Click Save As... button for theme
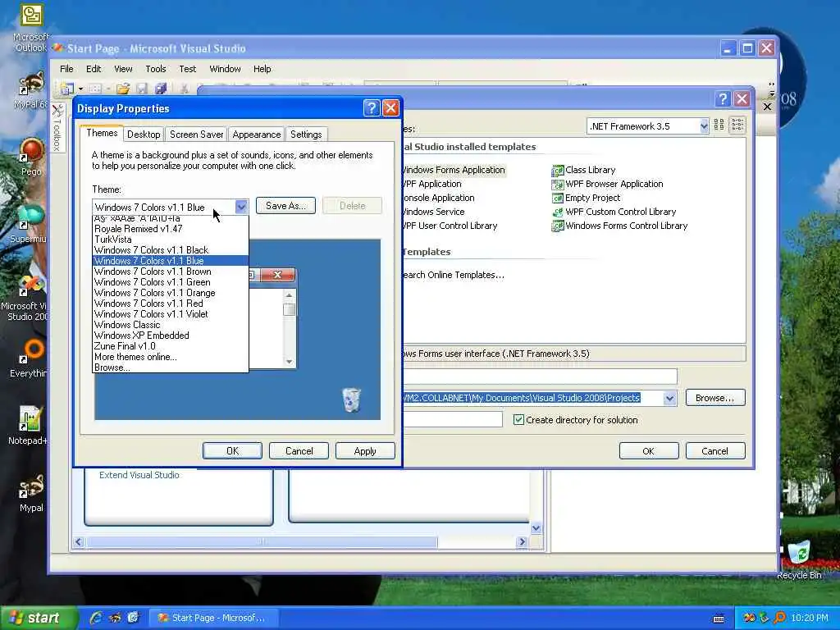This screenshot has height=630, width=840. point(285,206)
